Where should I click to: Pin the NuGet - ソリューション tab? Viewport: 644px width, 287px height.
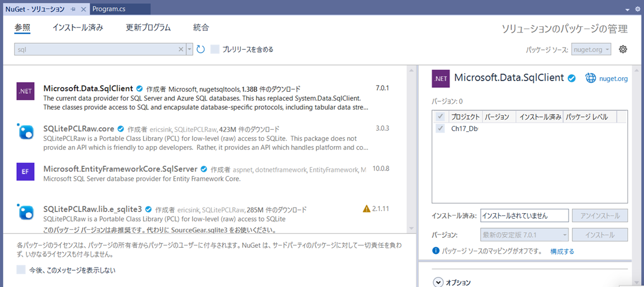pyautogui.click(x=72, y=9)
